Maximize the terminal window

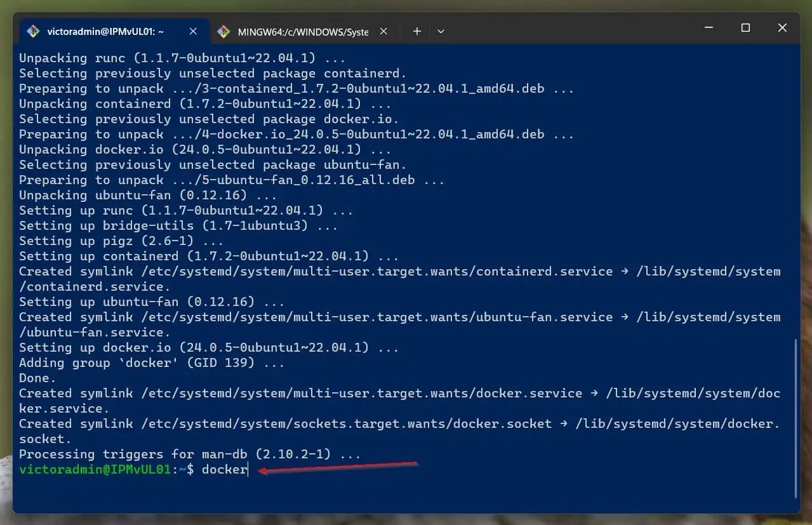click(745, 28)
